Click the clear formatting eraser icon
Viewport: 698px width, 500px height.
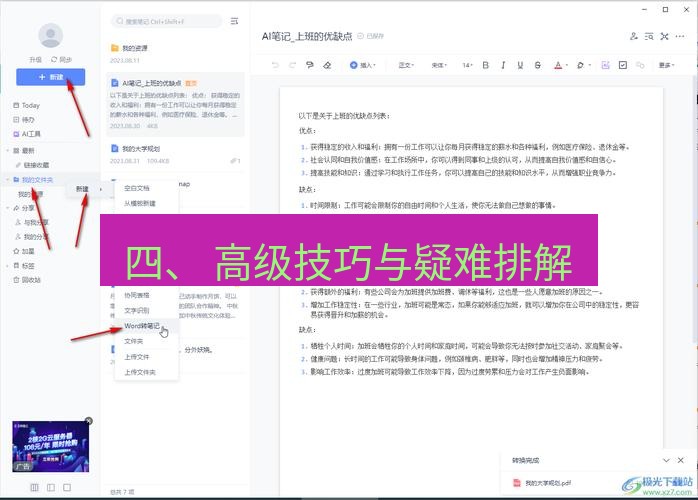(x=327, y=65)
